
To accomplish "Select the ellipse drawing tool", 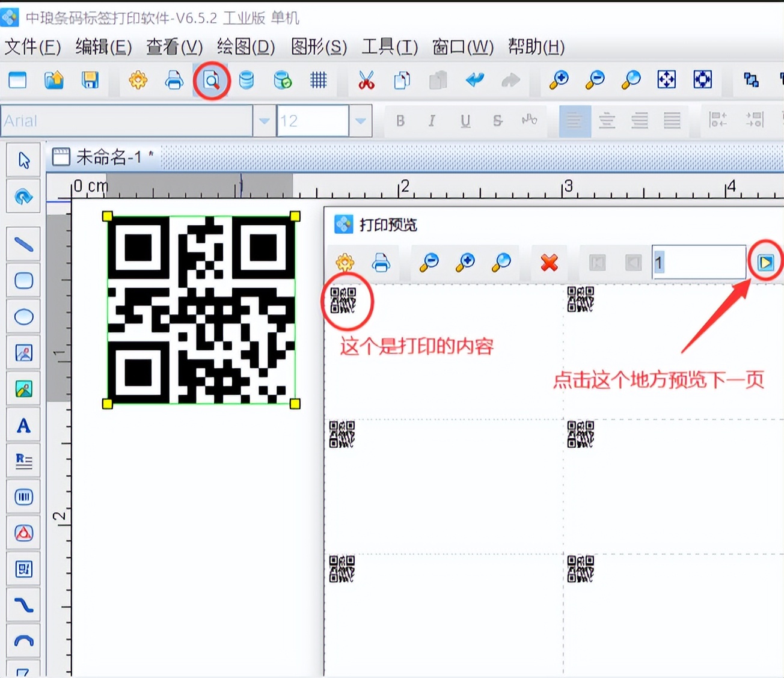I will (23, 317).
